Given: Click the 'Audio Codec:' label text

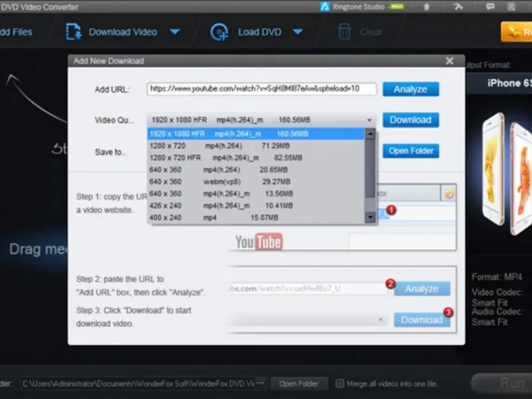Looking at the screenshot, I should click(x=497, y=311).
